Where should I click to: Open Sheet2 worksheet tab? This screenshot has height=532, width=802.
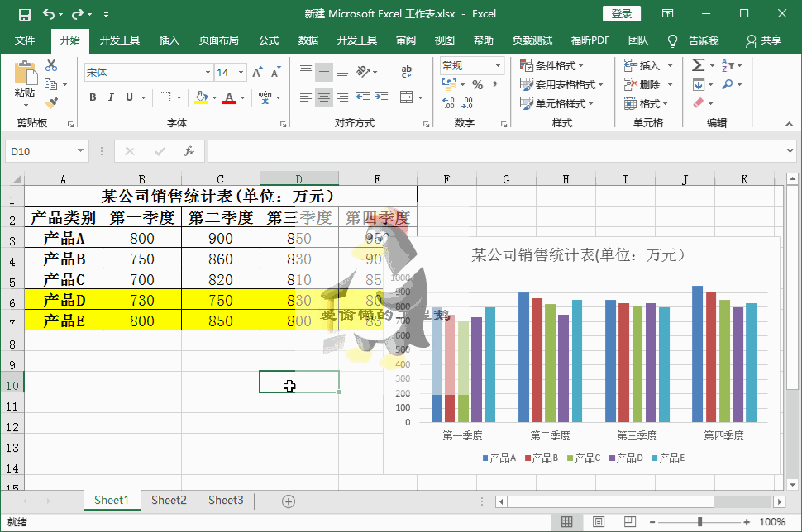click(x=169, y=501)
